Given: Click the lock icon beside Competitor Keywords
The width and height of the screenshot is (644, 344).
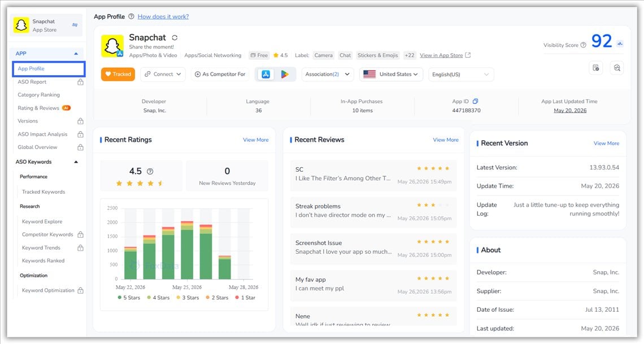Looking at the screenshot, I should pyautogui.click(x=80, y=235).
